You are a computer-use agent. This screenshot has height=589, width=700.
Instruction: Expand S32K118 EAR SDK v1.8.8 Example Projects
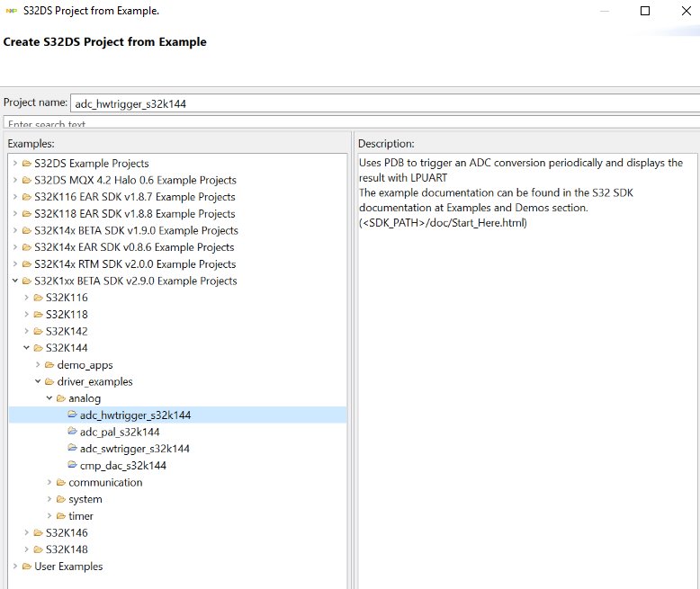[x=15, y=214]
